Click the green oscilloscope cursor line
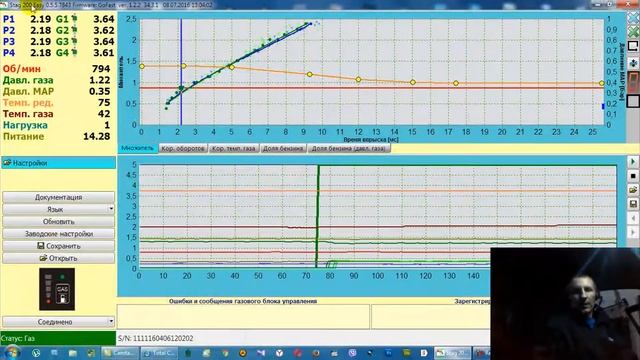640x360 pixels. click(318, 216)
